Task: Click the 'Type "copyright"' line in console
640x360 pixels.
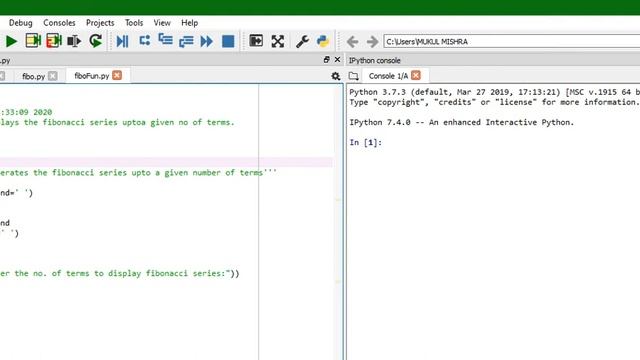Action: point(494,102)
